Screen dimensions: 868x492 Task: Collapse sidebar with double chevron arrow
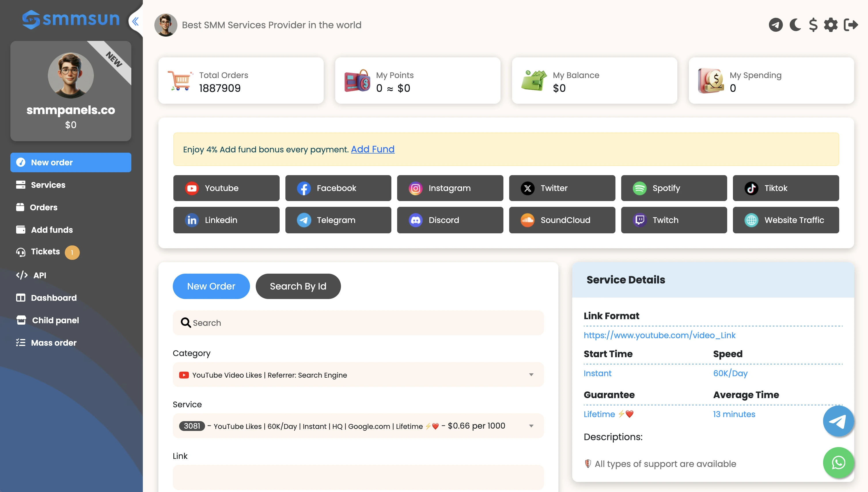click(135, 22)
